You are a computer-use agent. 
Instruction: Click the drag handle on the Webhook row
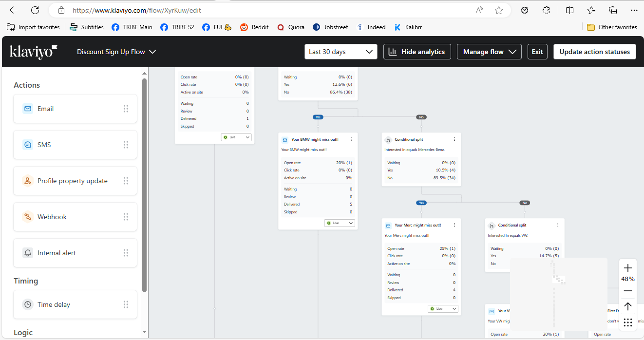[x=126, y=217]
